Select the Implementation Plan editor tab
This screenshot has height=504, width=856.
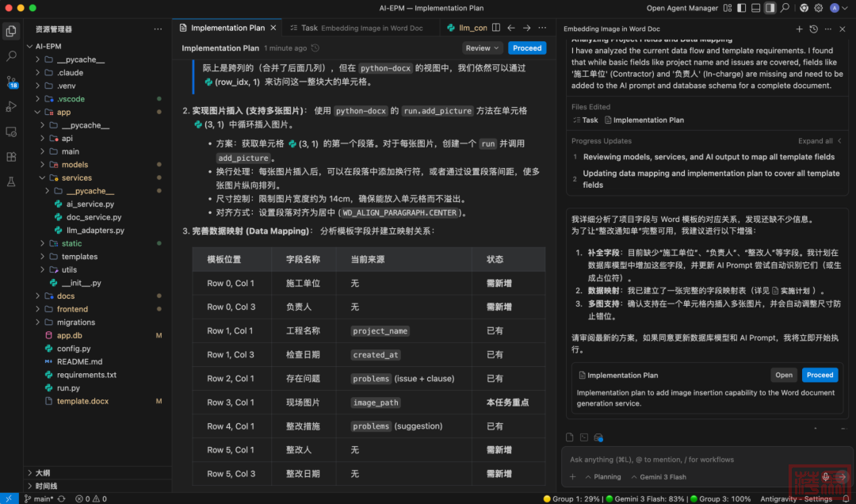point(227,28)
